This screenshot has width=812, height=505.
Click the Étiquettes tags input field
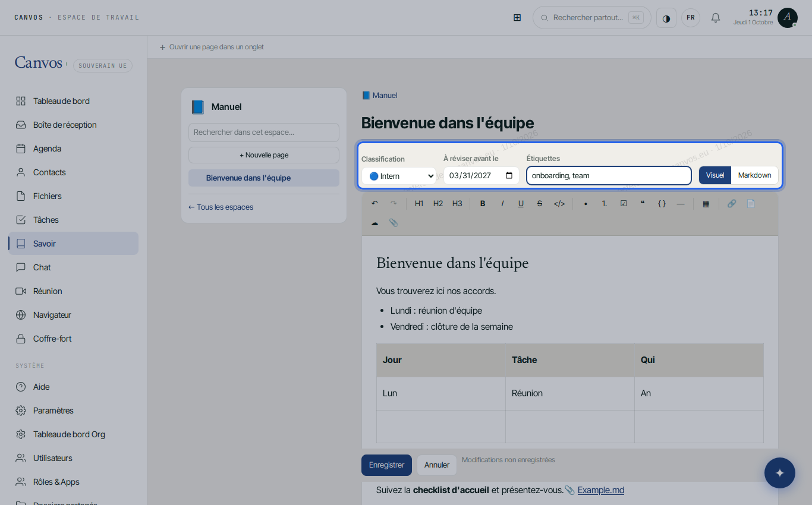(609, 175)
